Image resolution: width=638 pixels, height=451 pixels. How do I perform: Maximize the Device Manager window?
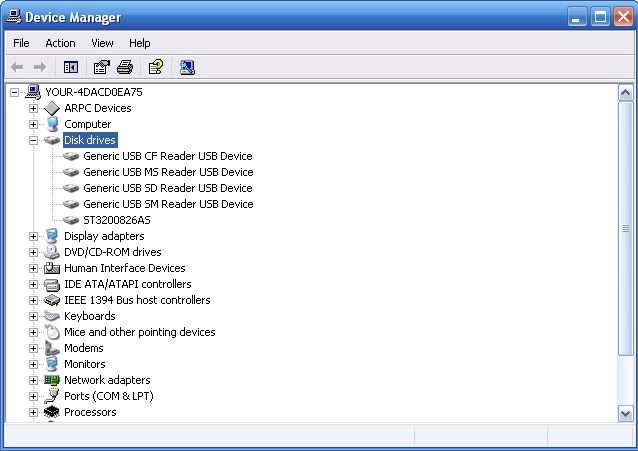pos(600,17)
